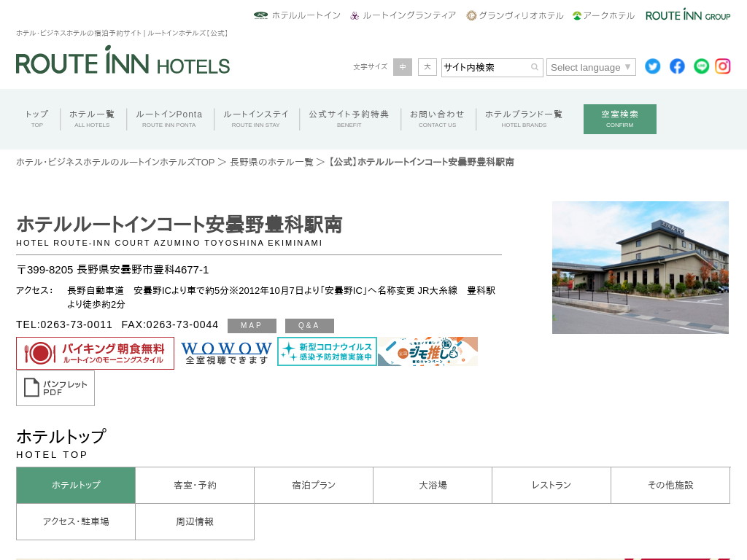
Task: Set text size to 中 (medium)
Action: click(403, 67)
